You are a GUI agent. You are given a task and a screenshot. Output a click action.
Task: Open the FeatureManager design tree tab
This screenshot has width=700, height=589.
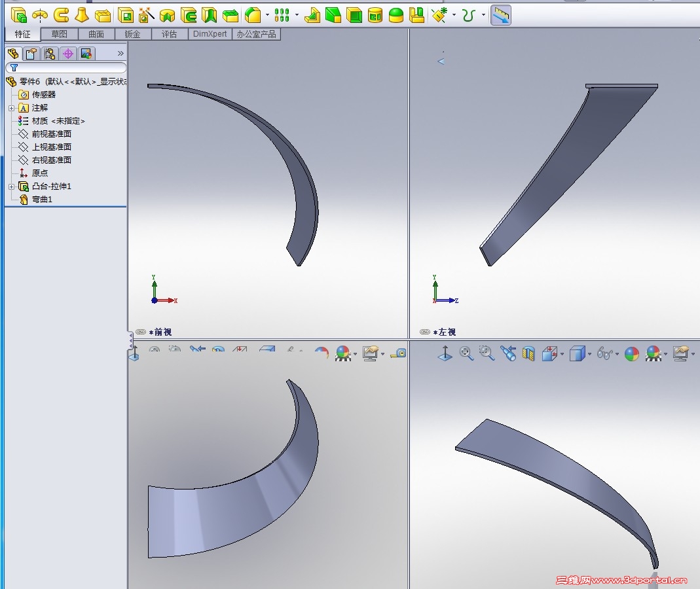pyautogui.click(x=13, y=54)
